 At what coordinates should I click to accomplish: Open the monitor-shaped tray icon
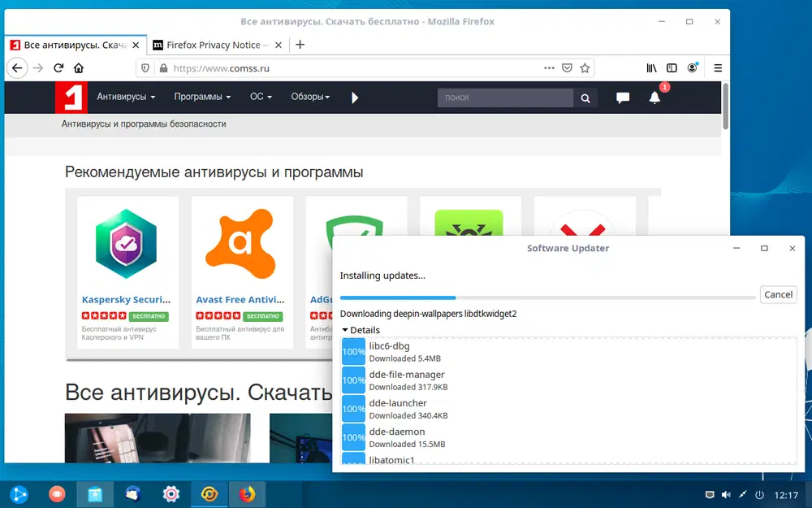(710, 495)
